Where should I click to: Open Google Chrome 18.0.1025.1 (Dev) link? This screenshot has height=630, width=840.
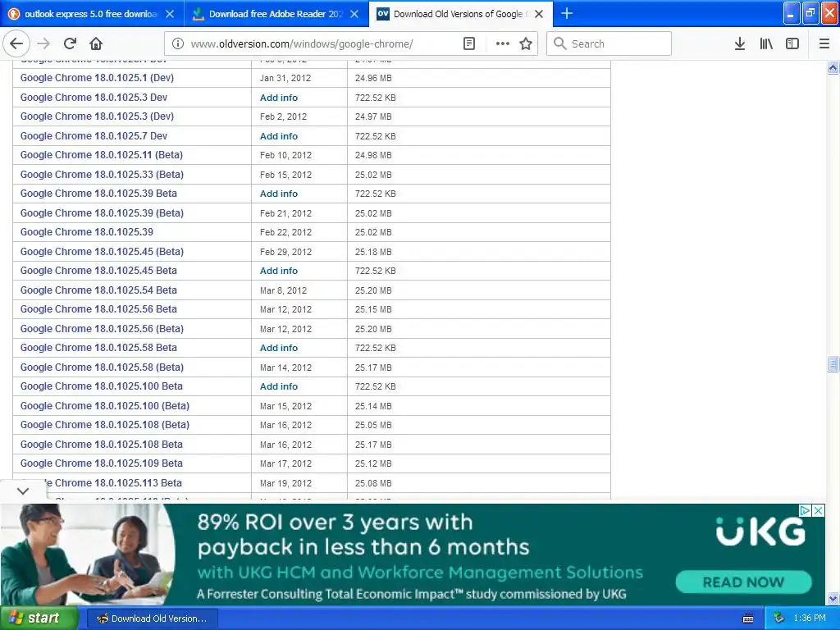pos(97,78)
